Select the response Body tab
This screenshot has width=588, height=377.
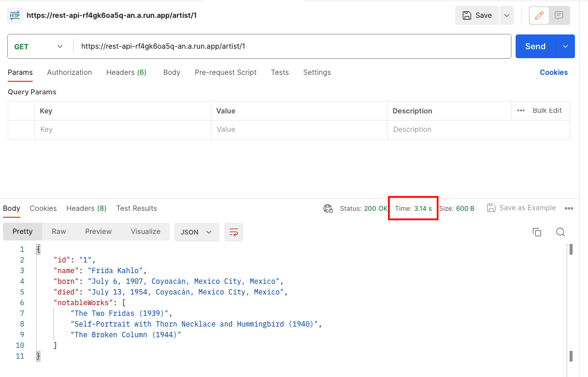[12, 208]
